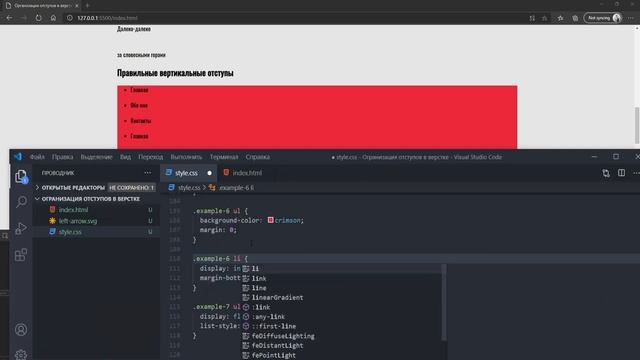
Task: Go to browser home page
Action: (x=53, y=18)
